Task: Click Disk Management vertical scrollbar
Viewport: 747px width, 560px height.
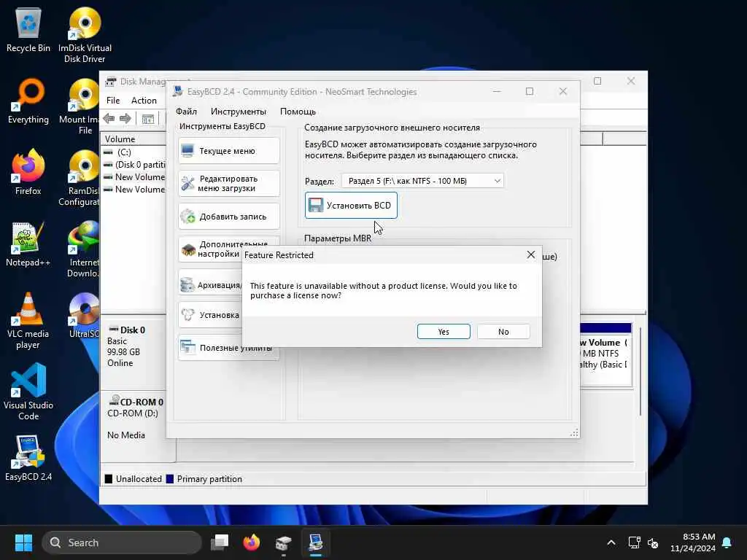Action: click(x=640, y=371)
